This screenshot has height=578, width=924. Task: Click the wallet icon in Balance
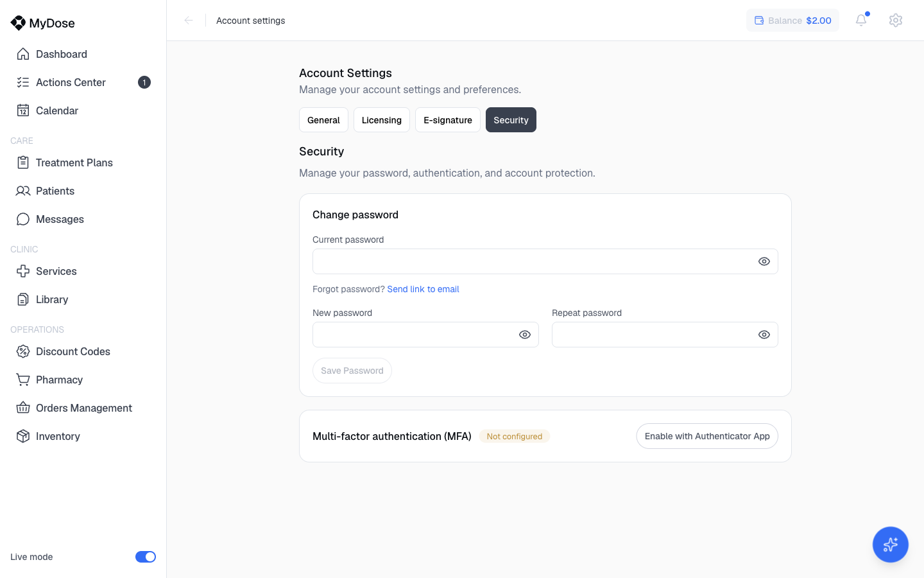pos(759,21)
